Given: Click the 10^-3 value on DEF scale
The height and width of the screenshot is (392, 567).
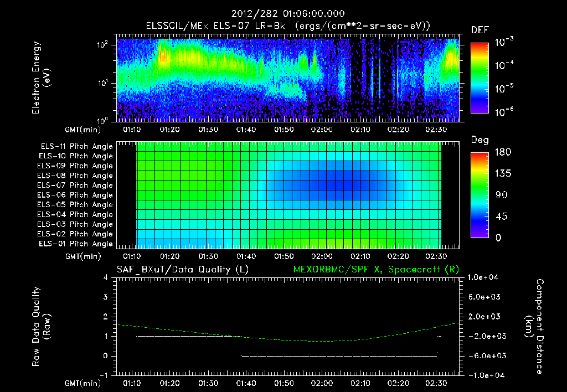Looking at the screenshot, I should coord(504,42).
